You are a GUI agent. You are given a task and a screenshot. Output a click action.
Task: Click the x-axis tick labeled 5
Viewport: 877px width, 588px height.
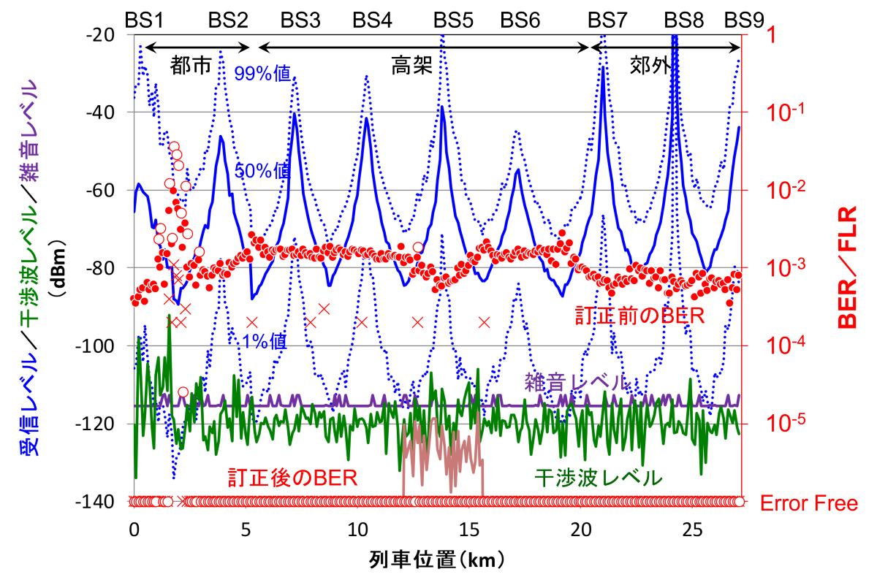pyautogui.click(x=246, y=528)
